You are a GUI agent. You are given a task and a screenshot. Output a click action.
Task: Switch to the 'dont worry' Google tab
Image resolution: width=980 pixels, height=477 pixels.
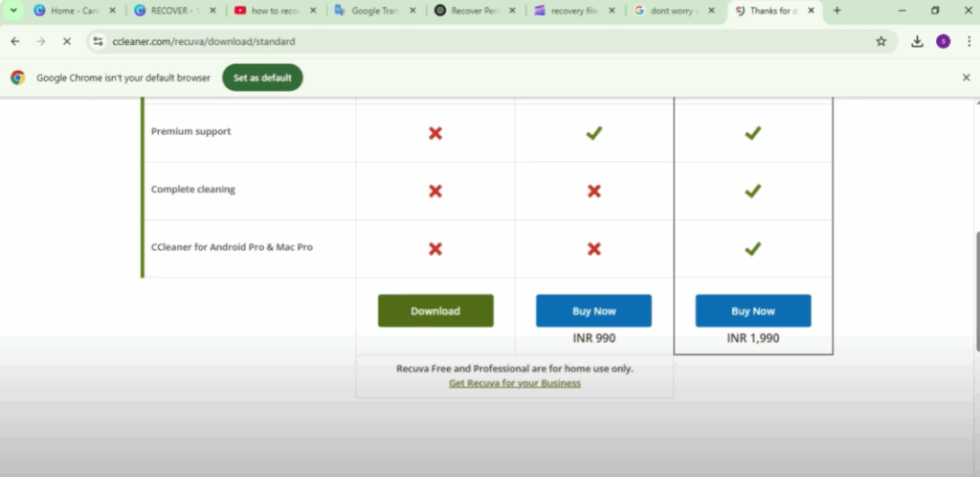click(x=675, y=11)
